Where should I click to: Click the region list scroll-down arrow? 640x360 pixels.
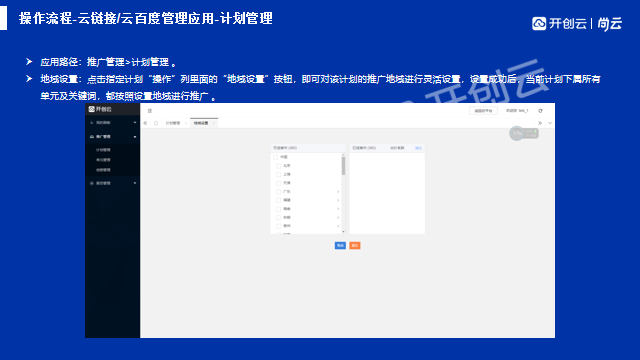pos(343,232)
